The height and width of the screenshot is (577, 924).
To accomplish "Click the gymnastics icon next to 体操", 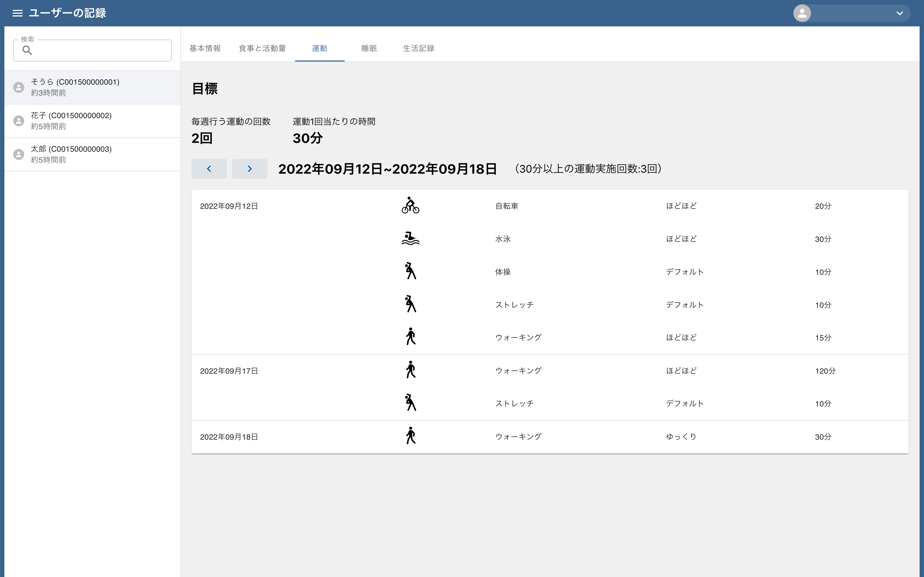I will click(411, 271).
